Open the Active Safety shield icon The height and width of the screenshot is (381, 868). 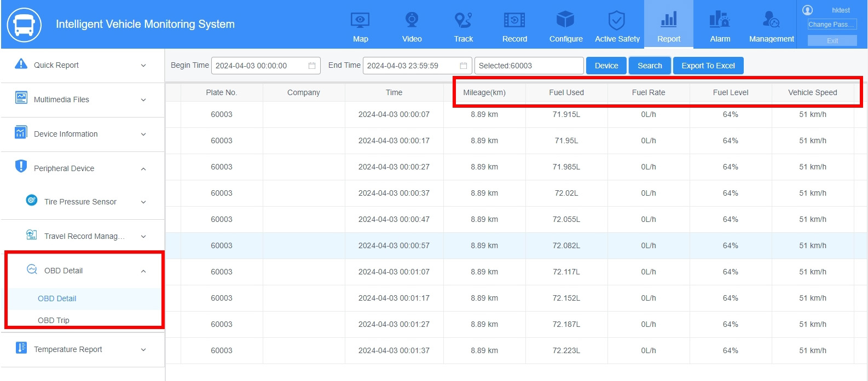coord(617,20)
